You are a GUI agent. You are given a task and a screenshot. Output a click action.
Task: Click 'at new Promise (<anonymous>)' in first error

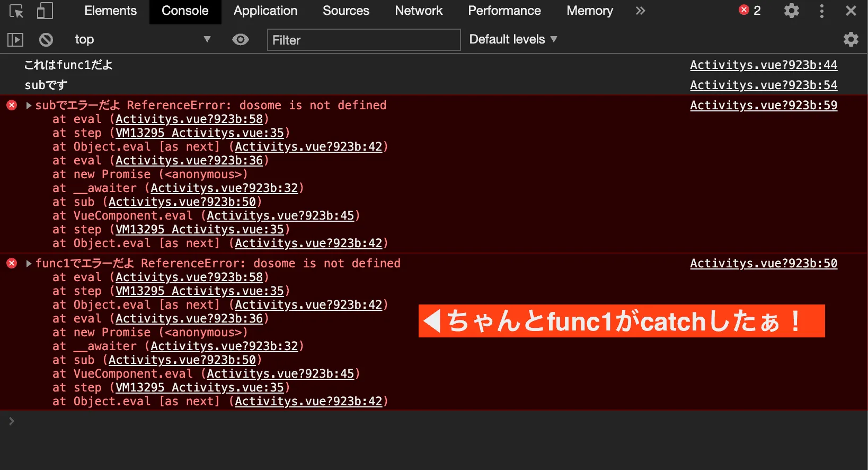click(x=150, y=175)
